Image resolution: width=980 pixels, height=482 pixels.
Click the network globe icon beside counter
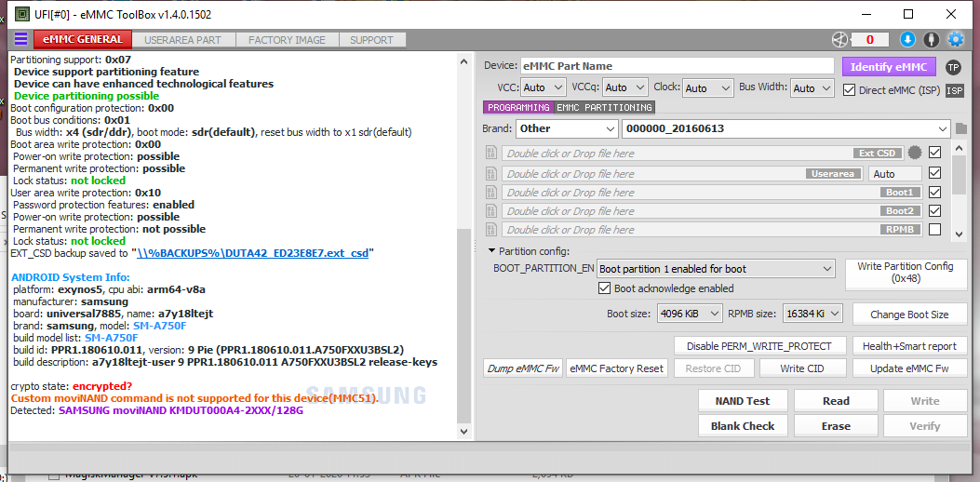839,39
